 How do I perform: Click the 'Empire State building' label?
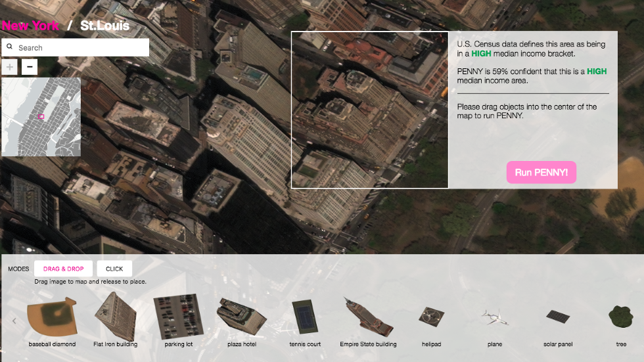point(368,344)
